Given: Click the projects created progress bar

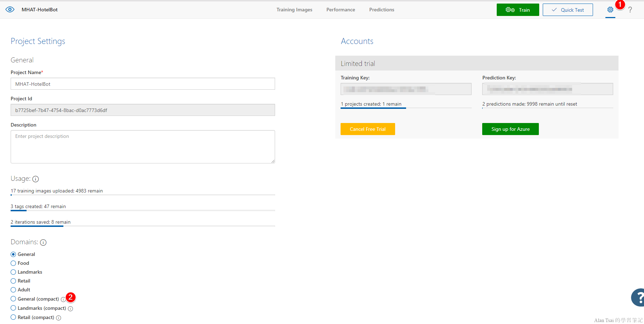Looking at the screenshot, I should pyautogui.click(x=406, y=108).
